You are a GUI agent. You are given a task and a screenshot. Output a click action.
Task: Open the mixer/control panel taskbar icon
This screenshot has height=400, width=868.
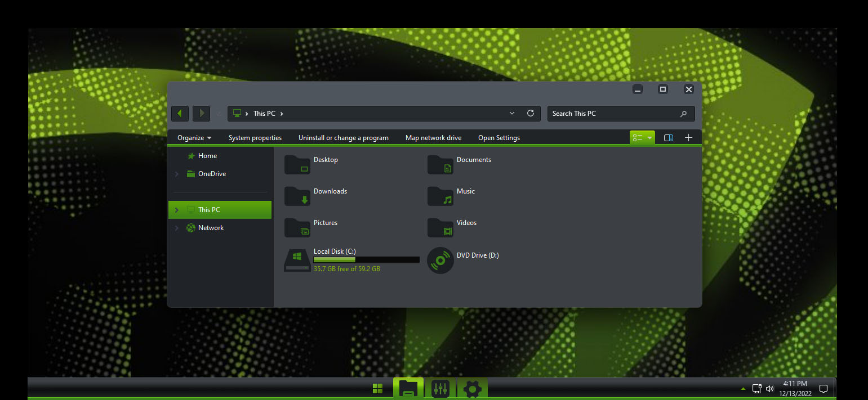[x=440, y=388]
